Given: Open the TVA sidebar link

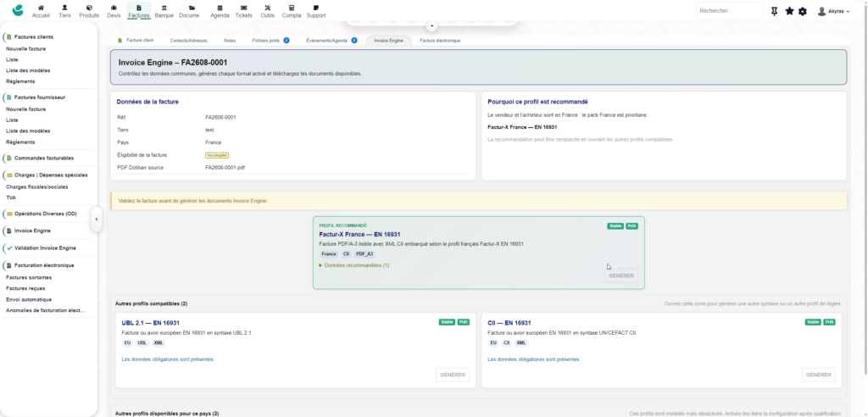Looking at the screenshot, I should 10,197.
